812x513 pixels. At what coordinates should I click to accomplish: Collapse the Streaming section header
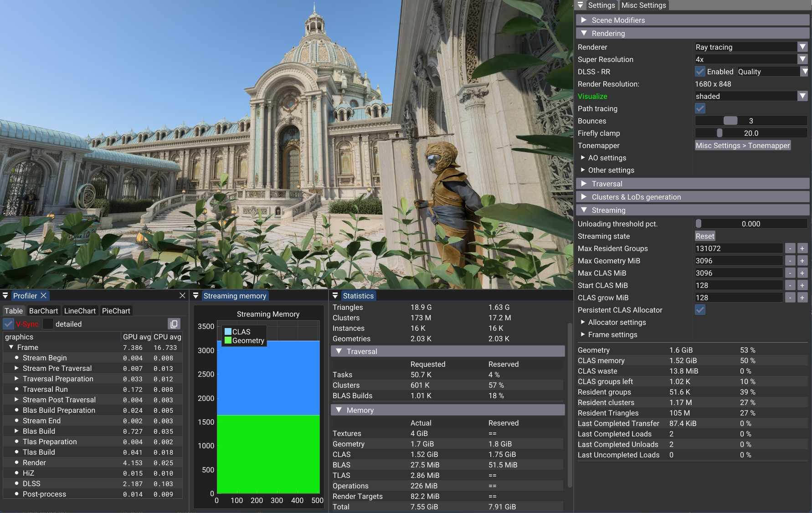(693, 210)
